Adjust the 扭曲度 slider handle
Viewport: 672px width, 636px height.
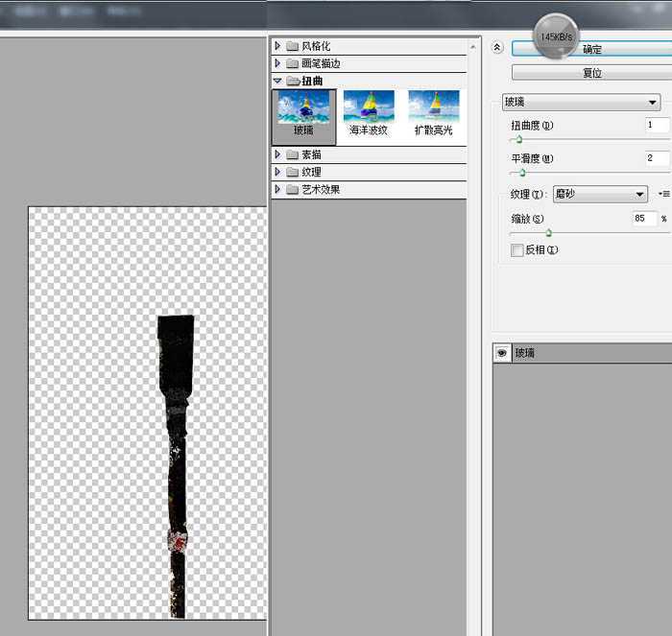pyautogui.click(x=518, y=139)
